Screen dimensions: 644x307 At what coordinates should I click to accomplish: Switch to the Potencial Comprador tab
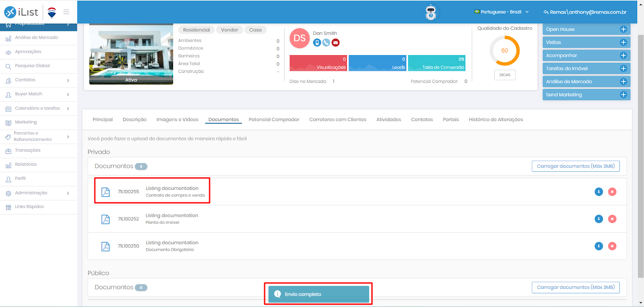coord(274,120)
